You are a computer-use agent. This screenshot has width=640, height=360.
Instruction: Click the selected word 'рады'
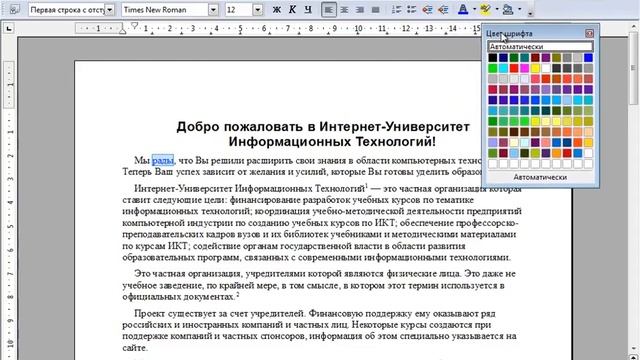162,160
